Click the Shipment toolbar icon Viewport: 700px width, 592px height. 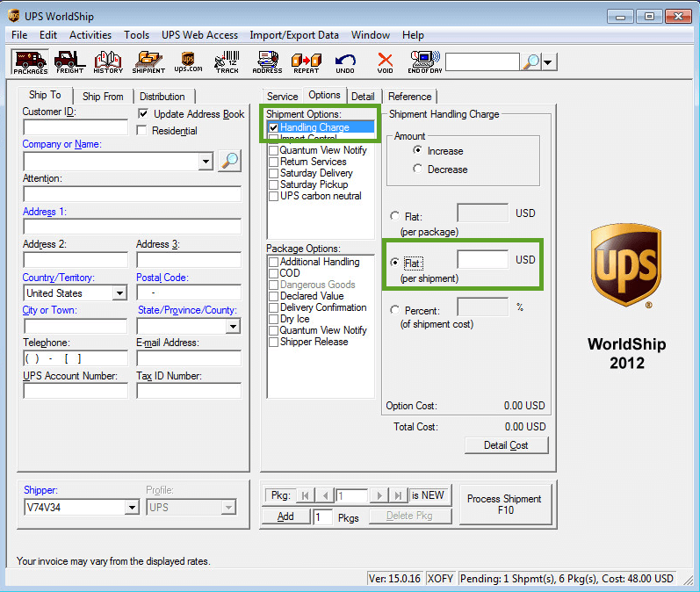148,62
